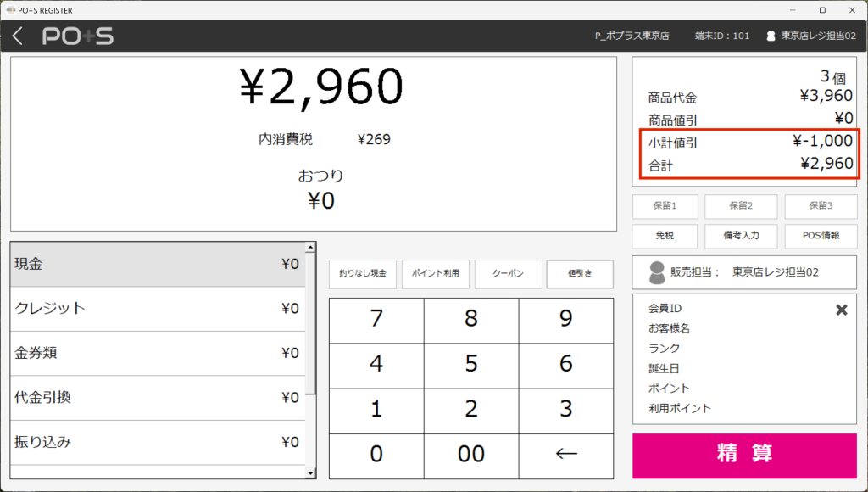Viewport: 868px width, 492px height.
Task: Click the PO+S logo
Action: coord(78,36)
